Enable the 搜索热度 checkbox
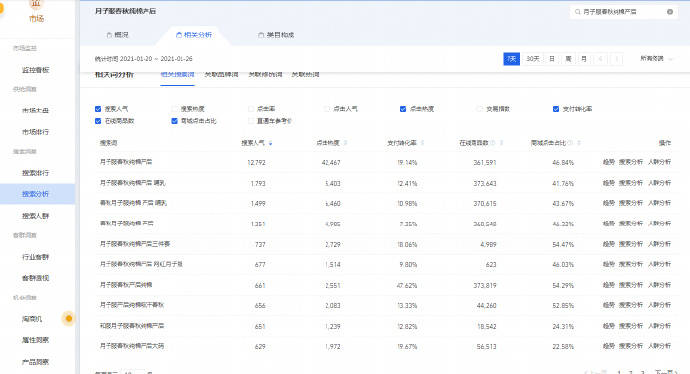This screenshot has height=374, width=690. 174,109
